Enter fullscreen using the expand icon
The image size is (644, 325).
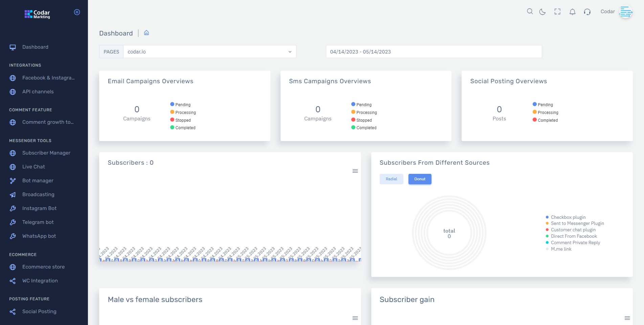(x=557, y=11)
